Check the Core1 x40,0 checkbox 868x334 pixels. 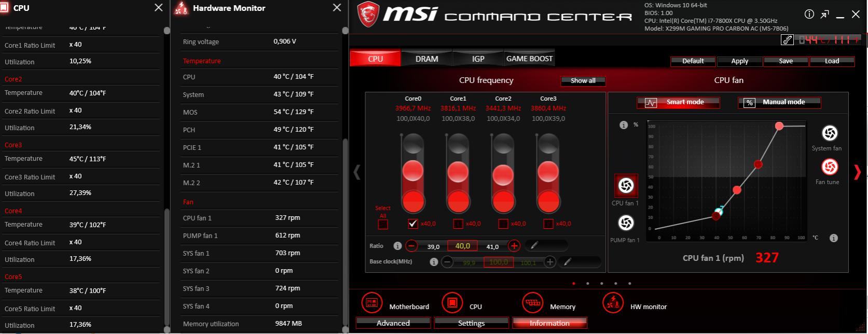coord(458,224)
